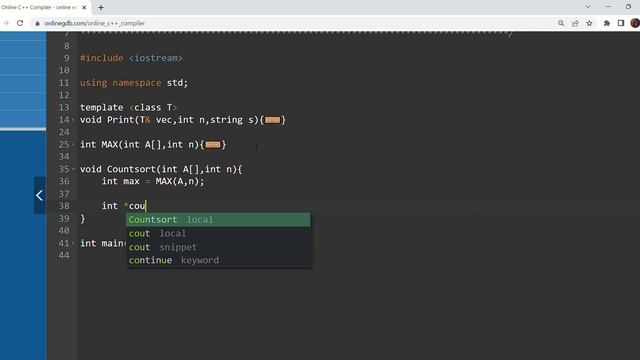640x360 pixels.
Task: Open the new tab plus button
Action: pos(101,7)
